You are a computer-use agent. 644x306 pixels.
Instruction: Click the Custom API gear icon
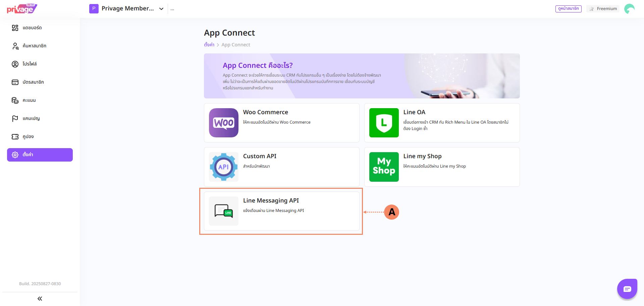click(223, 167)
